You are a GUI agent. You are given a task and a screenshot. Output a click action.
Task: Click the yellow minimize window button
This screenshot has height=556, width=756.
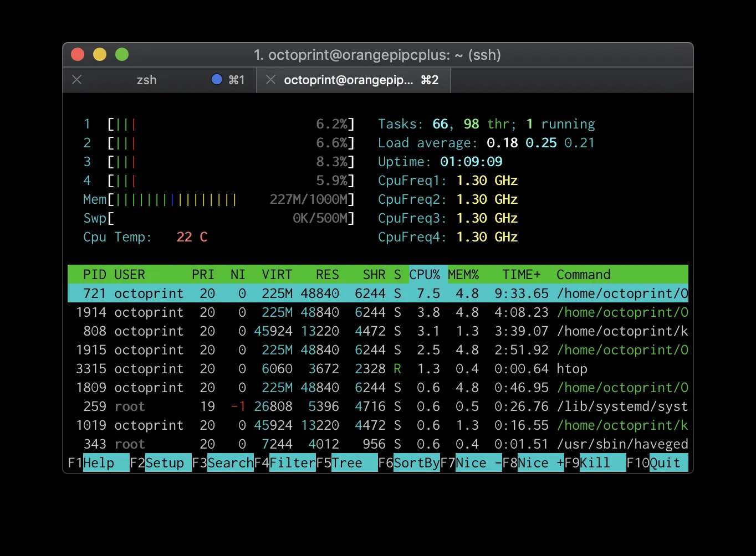pos(100,54)
